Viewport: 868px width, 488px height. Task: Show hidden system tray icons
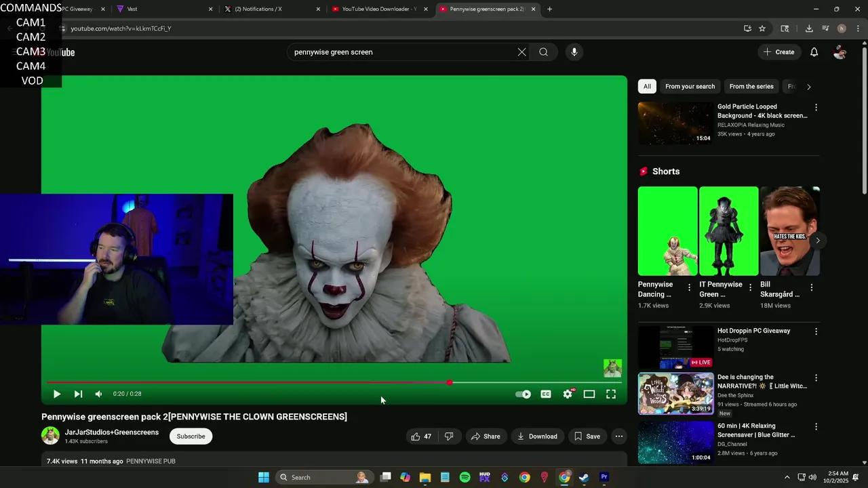point(787,477)
